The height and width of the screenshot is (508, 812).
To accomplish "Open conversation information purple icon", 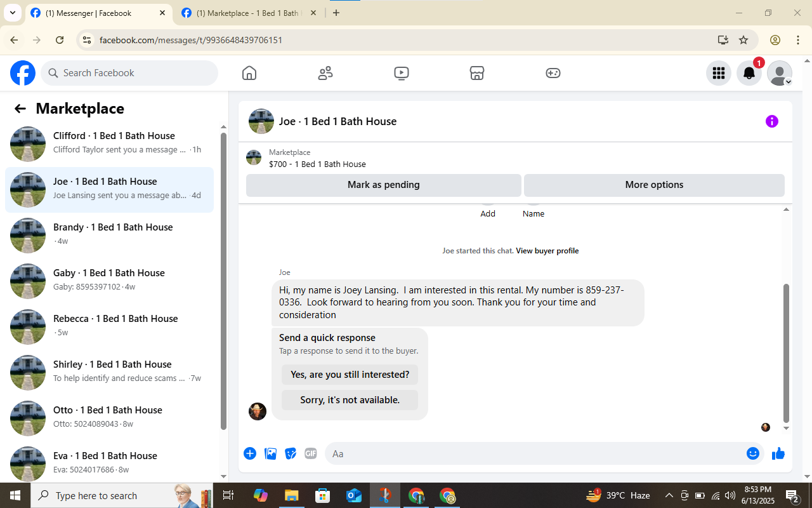I will [x=772, y=121].
